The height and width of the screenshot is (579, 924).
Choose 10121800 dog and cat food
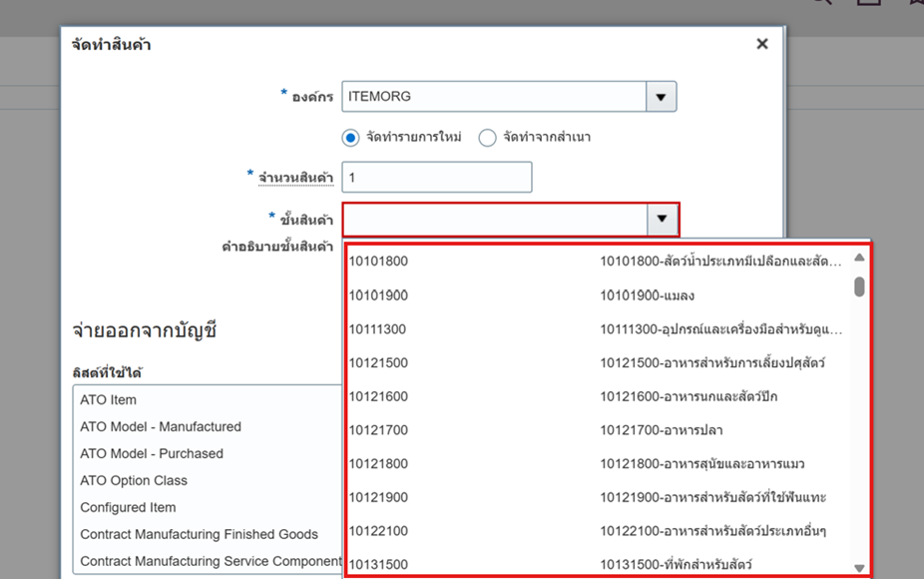[599, 464]
